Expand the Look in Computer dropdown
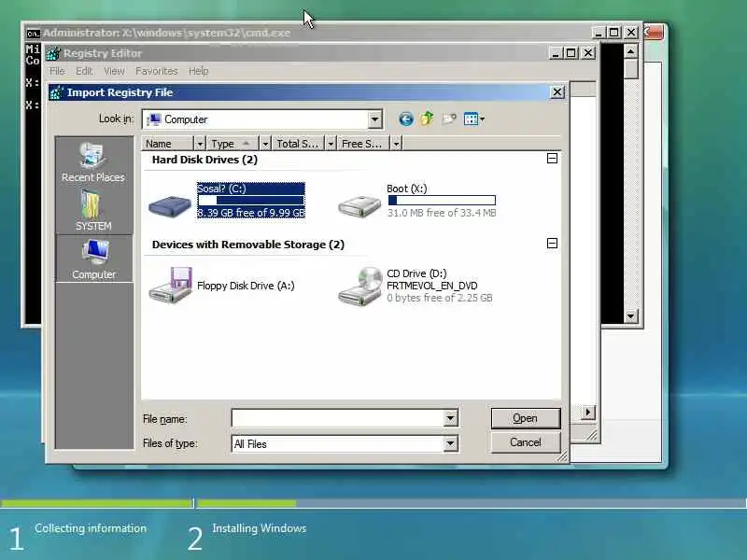747x560 pixels. pyautogui.click(x=375, y=119)
